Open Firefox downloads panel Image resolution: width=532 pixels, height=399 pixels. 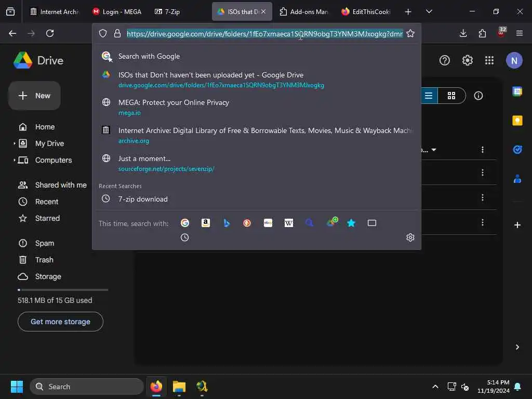(x=463, y=33)
